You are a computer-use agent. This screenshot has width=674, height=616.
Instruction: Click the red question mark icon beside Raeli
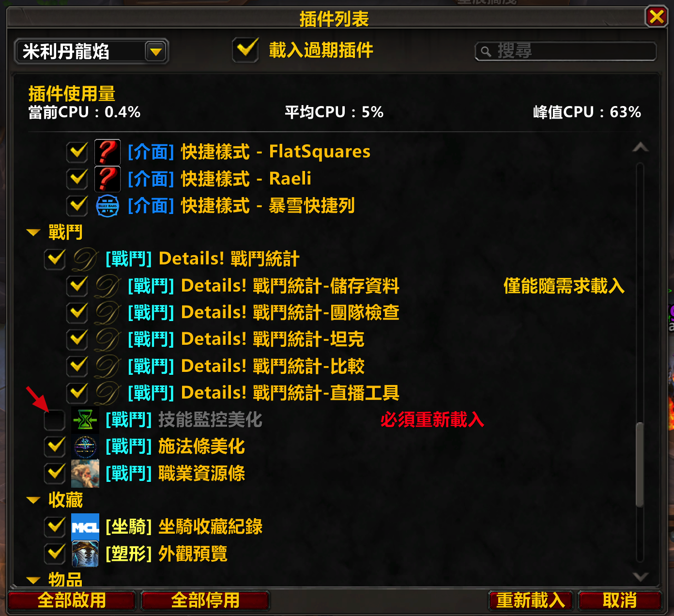pyautogui.click(x=107, y=179)
